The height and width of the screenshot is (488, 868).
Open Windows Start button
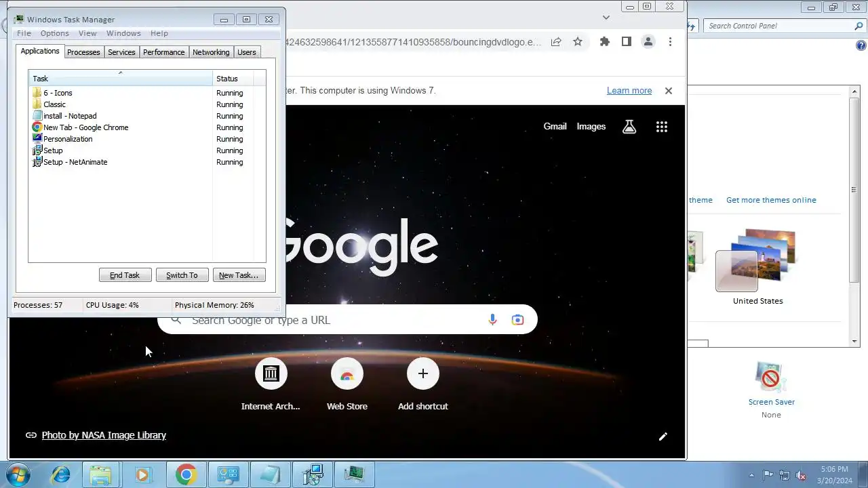18,474
